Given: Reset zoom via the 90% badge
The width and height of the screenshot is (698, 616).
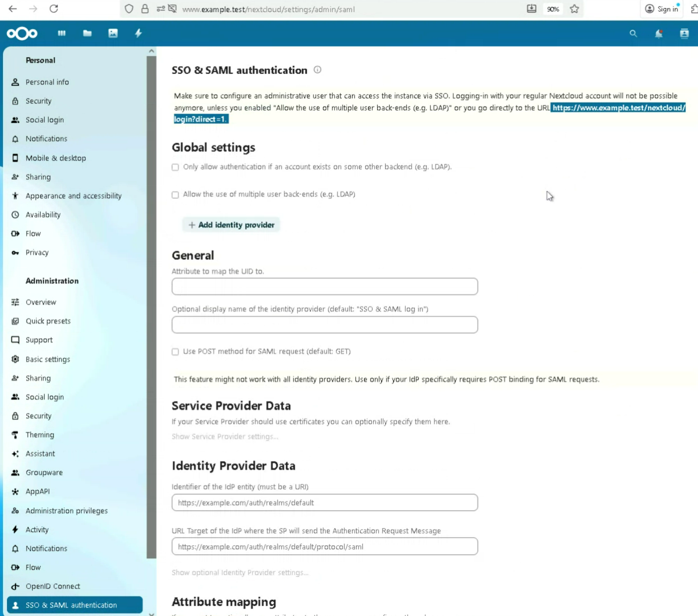Looking at the screenshot, I should click(x=553, y=9).
